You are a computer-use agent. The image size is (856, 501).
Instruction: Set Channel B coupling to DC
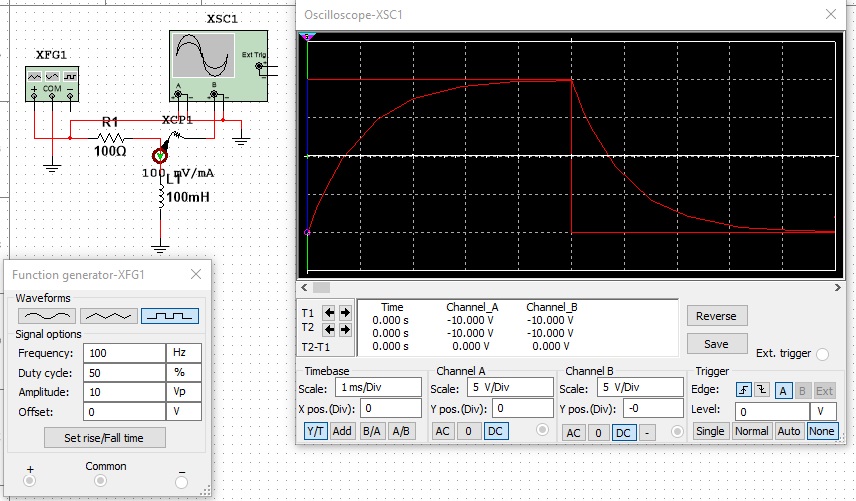tap(623, 432)
